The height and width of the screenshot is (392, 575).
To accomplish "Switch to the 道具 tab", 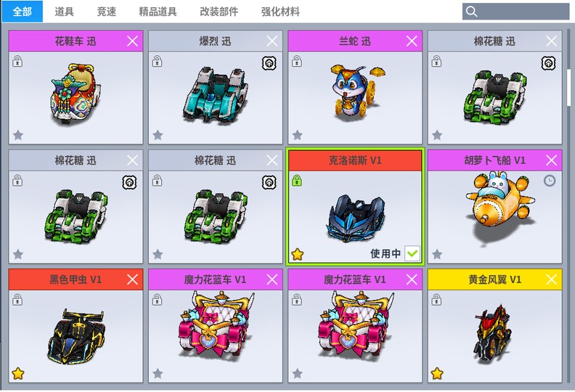I will tap(64, 12).
